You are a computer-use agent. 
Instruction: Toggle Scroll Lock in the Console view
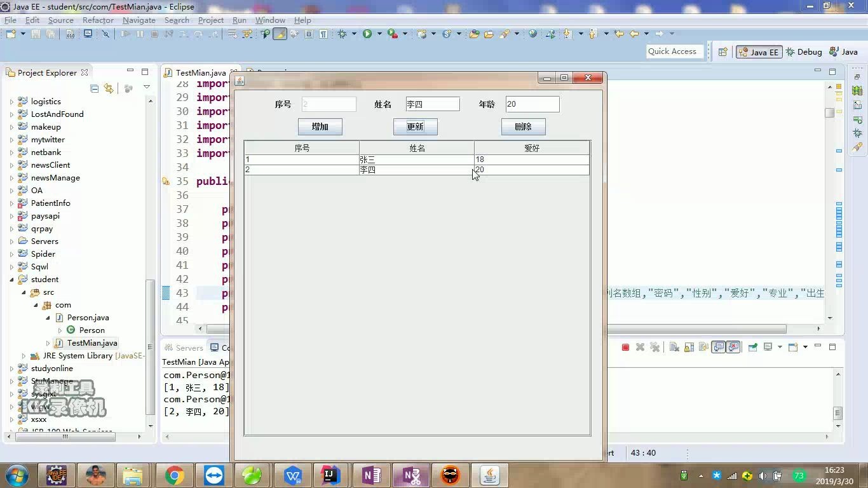(x=689, y=347)
